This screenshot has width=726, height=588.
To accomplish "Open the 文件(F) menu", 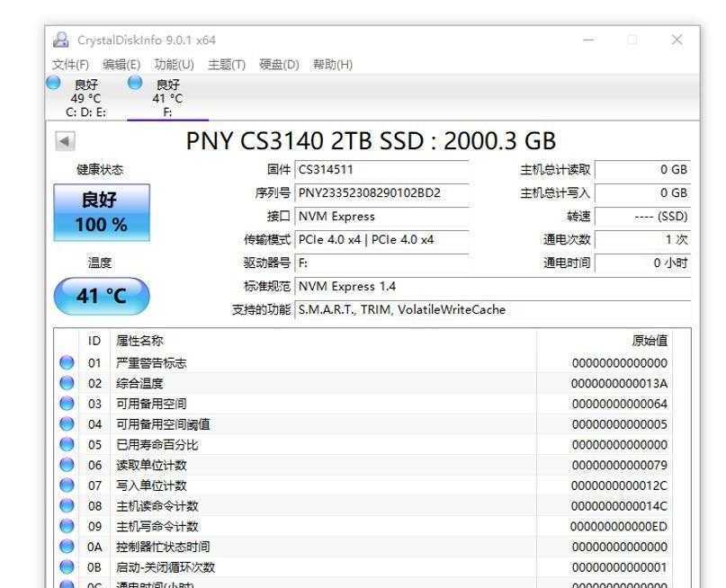I will coord(70,65).
